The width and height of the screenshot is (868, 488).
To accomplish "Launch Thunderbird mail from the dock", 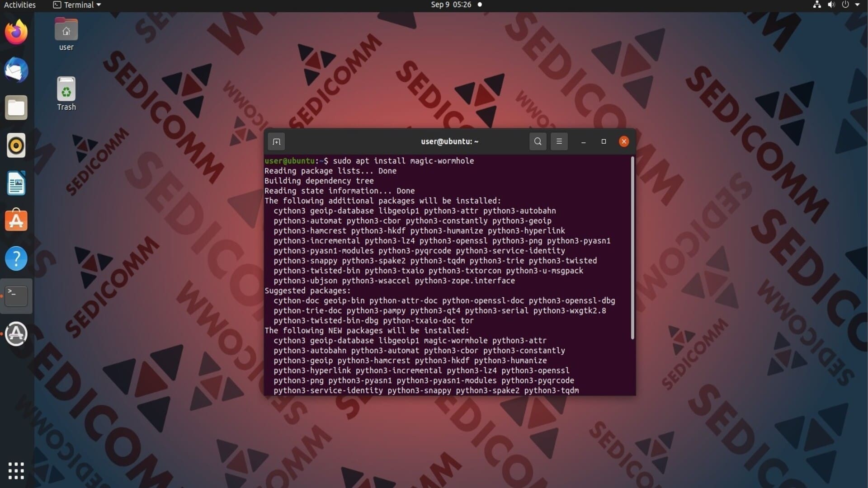I will 16,70.
